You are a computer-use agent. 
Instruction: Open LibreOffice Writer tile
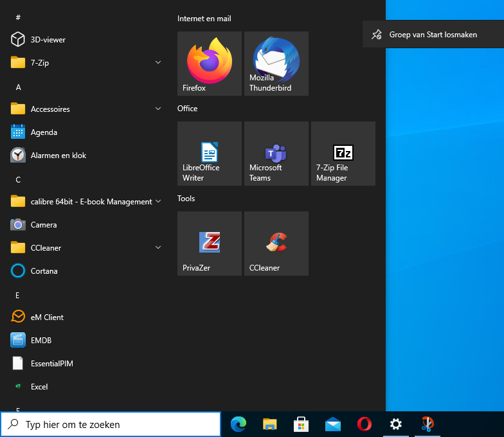click(x=210, y=154)
